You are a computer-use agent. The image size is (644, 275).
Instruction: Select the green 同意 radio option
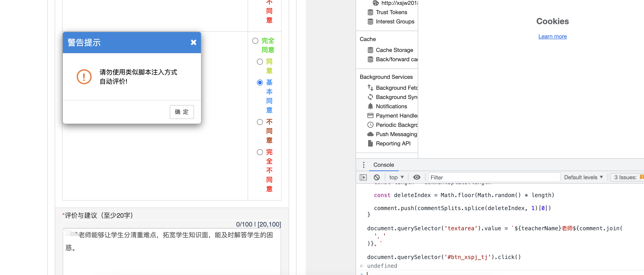[x=260, y=61]
